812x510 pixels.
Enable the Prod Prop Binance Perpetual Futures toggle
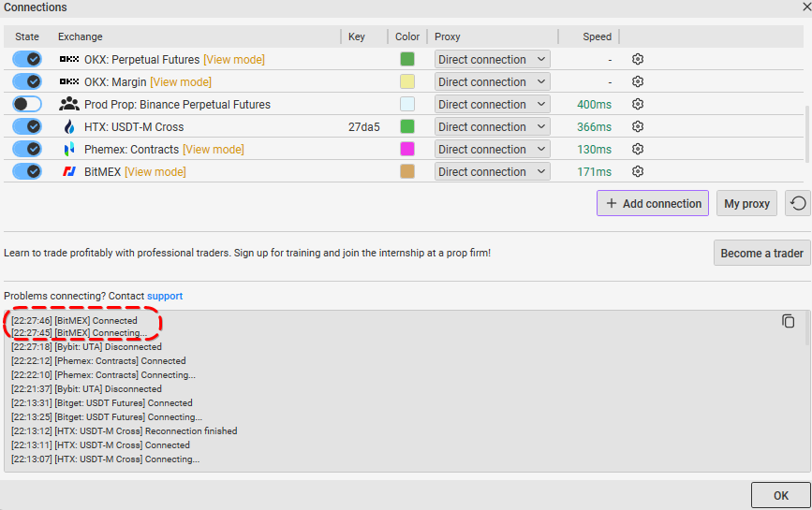coord(27,104)
